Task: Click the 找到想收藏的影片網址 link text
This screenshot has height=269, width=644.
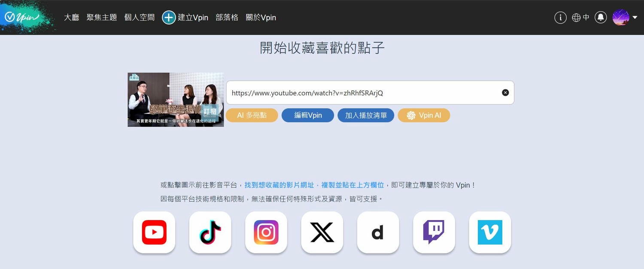Action: pyautogui.click(x=279, y=185)
